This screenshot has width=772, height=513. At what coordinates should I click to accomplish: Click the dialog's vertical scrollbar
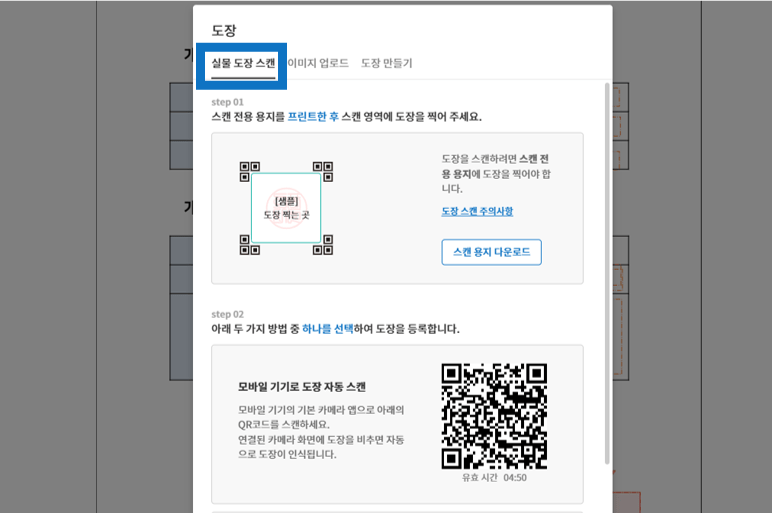coord(607,273)
